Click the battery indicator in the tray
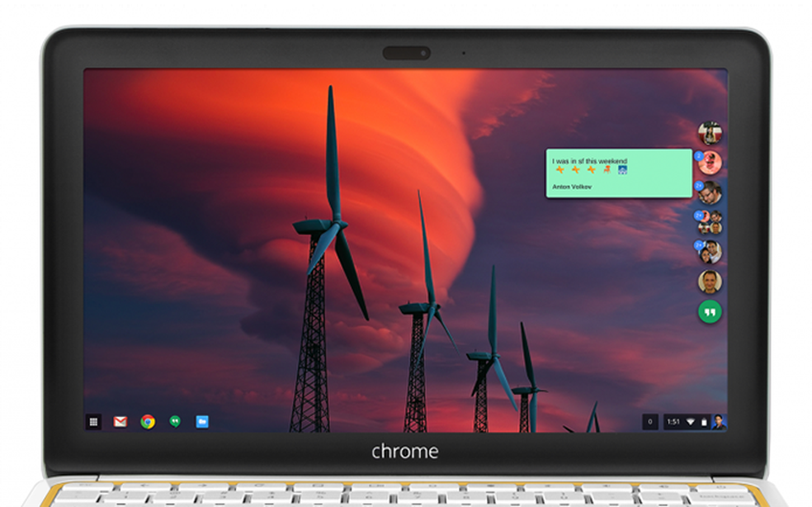The height and width of the screenshot is (507, 812). point(704,421)
